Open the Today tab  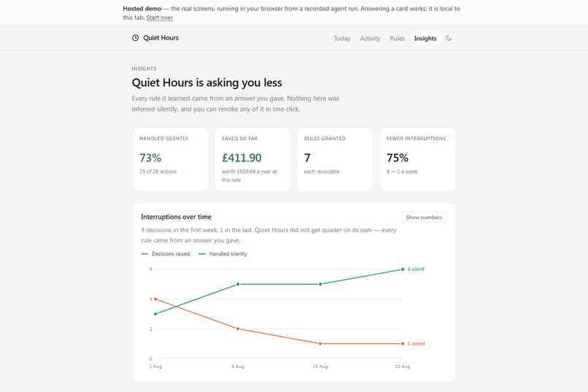click(342, 38)
